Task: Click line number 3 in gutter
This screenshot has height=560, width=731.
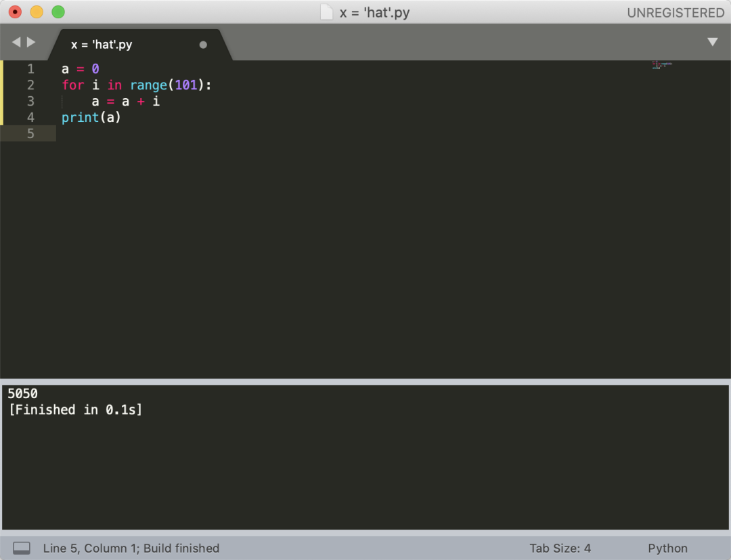Action: click(x=30, y=101)
